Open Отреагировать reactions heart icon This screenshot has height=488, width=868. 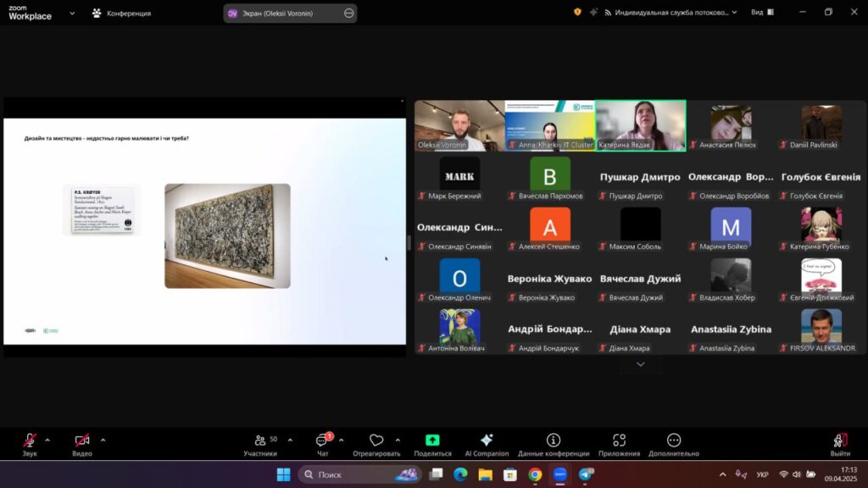(376, 441)
